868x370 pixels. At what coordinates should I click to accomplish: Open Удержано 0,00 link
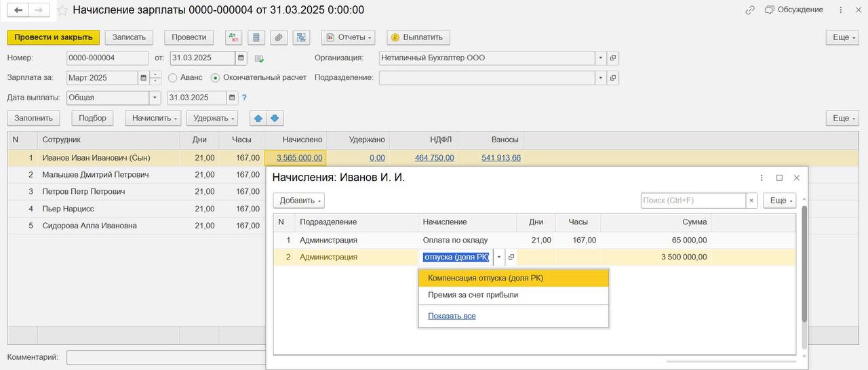(x=377, y=158)
